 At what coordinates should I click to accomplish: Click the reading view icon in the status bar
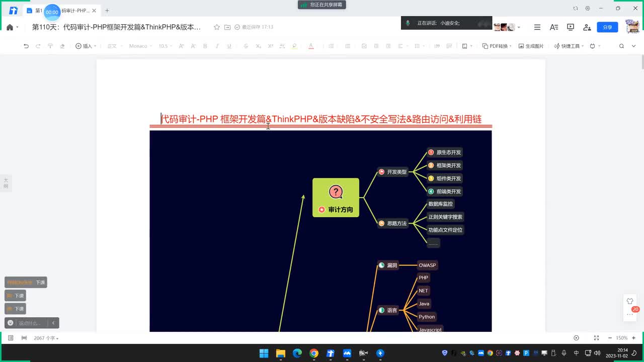click(x=24, y=338)
